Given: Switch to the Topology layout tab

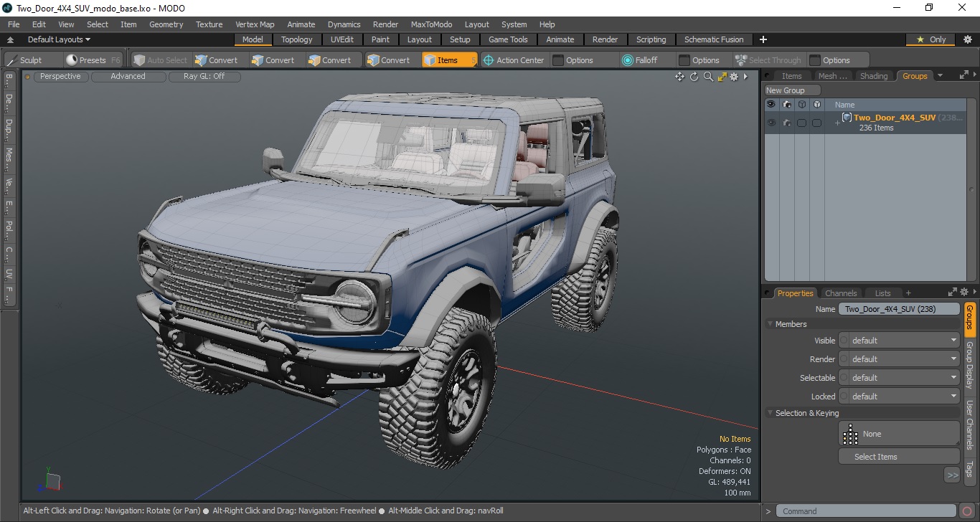Looking at the screenshot, I should click(x=296, y=39).
